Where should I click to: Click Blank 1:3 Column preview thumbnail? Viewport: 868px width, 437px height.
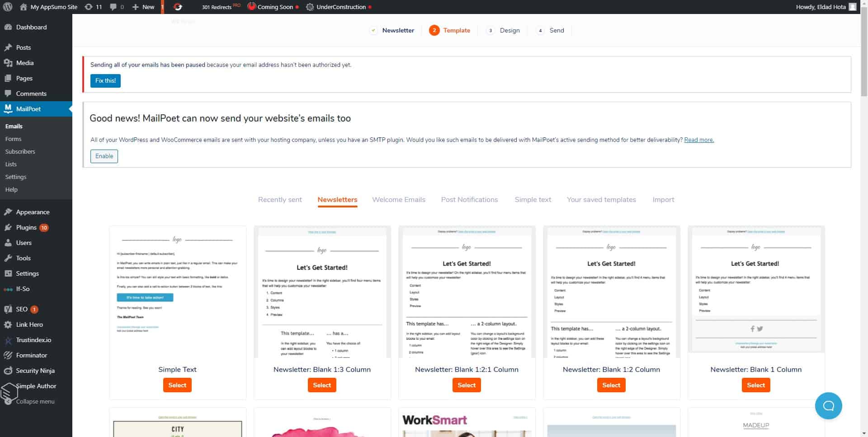pyautogui.click(x=322, y=292)
